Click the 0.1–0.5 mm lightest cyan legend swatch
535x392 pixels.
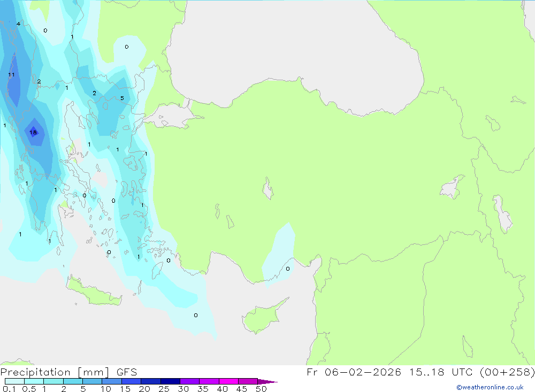point(14,381)
